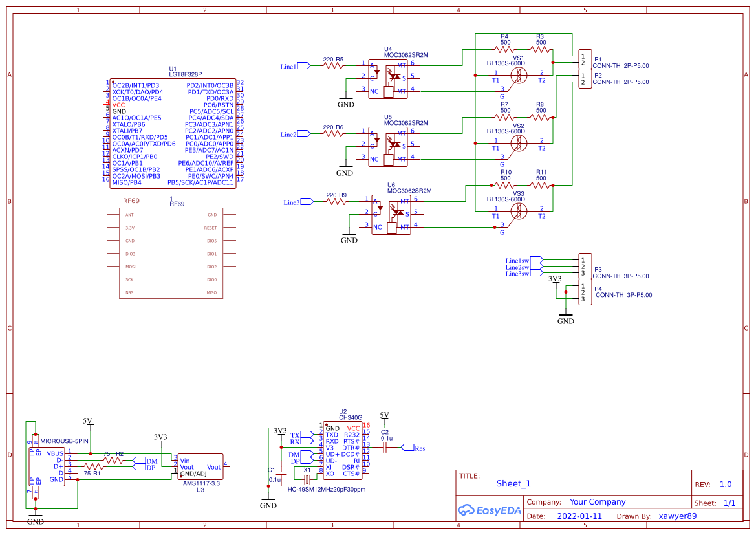Select the U6 MOC3062SR2M optocoupler body
Screen dimensions: 756x535
(391, 215)
